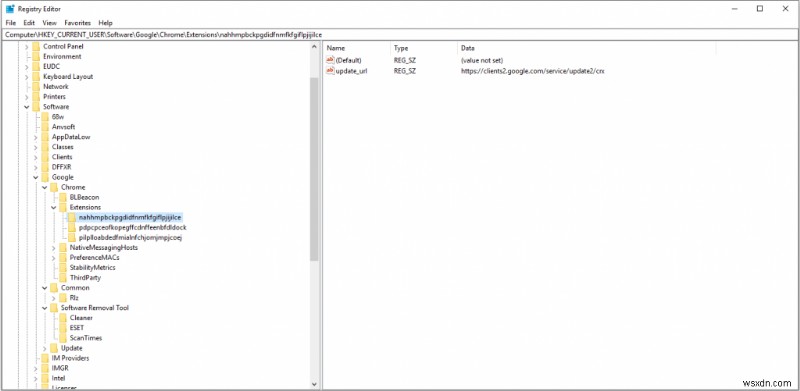The width and height of the screenshot is (800, 391).
Task: Expand the AppDataLow key
Action: pyautogui.click(x=35, y=137)
